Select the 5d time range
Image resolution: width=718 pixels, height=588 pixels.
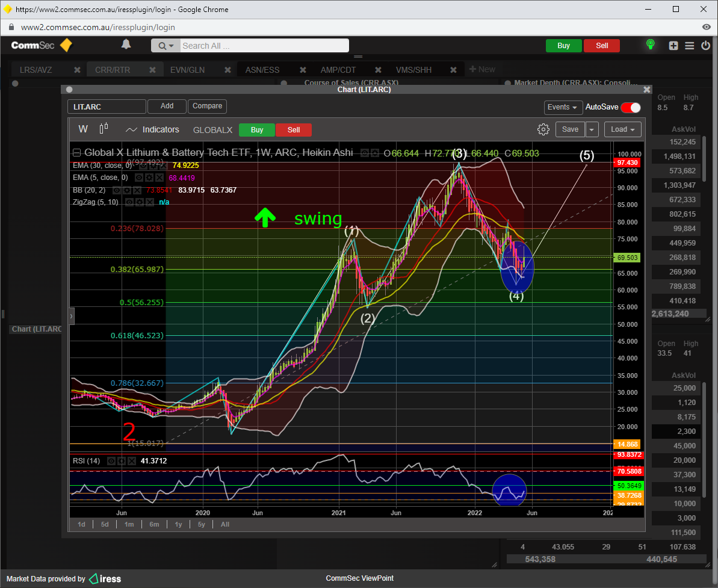pyautogui.click(x=105, y=524)
